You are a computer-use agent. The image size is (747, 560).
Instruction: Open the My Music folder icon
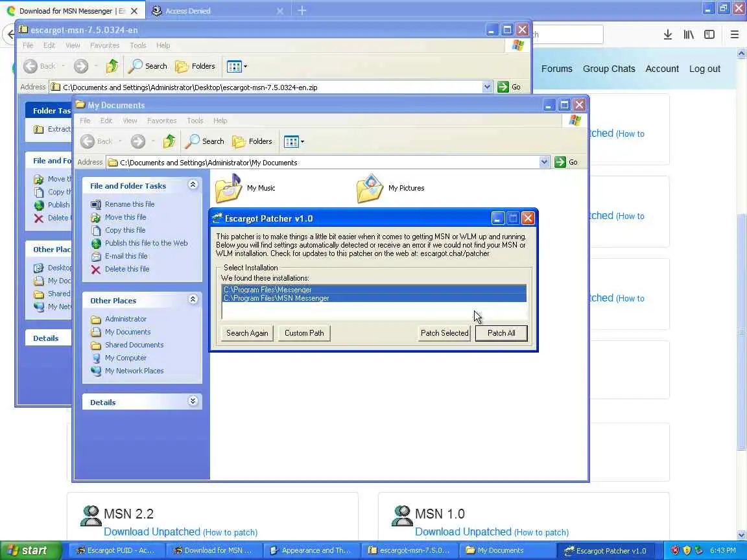click(x=229, y=188)
